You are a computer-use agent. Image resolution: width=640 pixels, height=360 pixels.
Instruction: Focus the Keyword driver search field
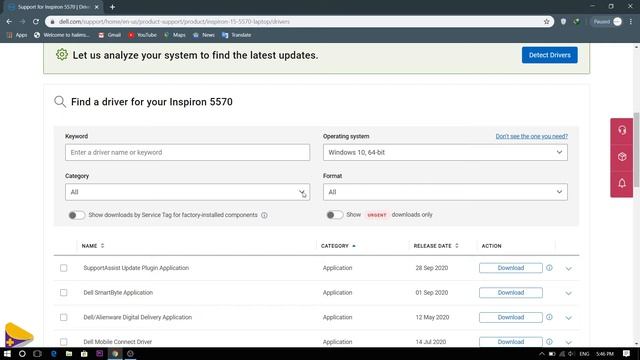coord(187,152)
